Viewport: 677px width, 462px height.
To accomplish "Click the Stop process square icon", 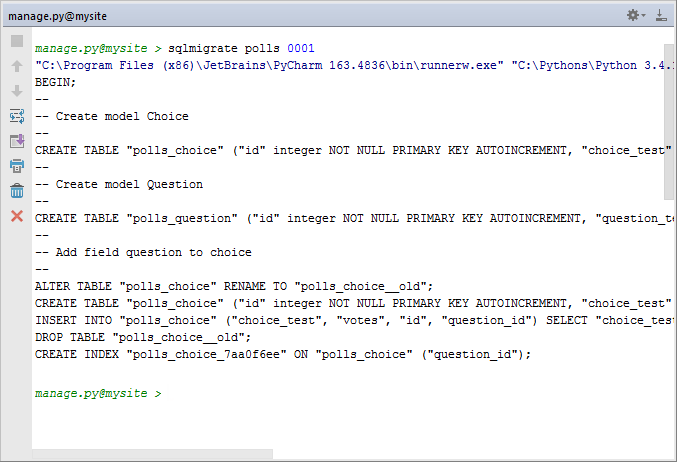I will (17, 41).
